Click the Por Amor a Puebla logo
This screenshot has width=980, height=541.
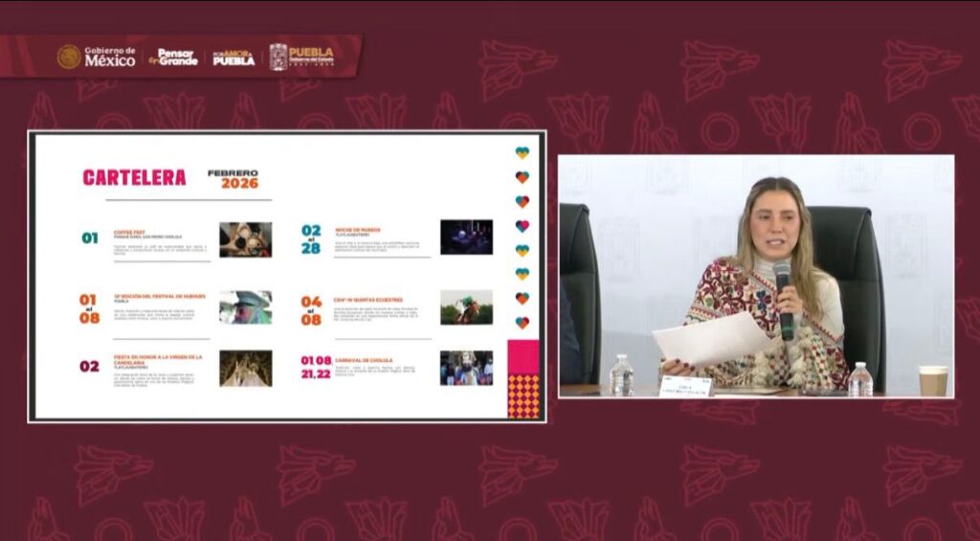point(234,56)
